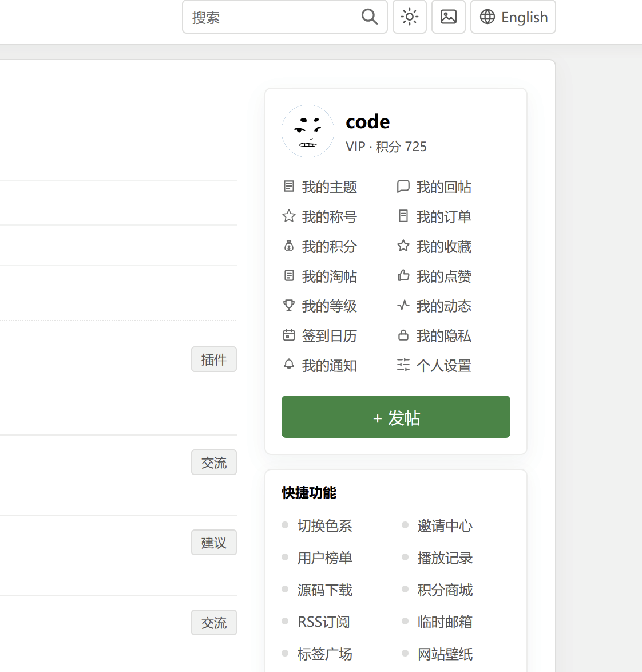Image resolution: width=642 pixels, height=672 pixels.
Task: Open 我的等级 link
Action: 329,306
